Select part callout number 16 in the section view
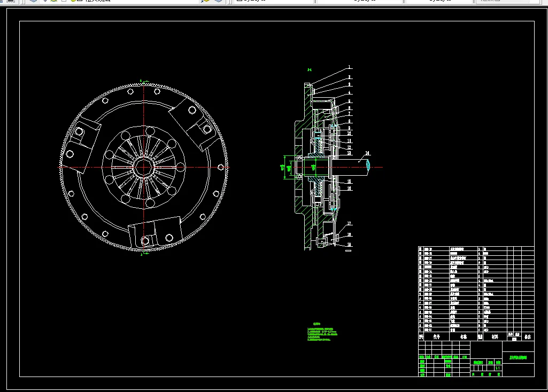This screenshot has height=392, width=548. coord(349,188)
